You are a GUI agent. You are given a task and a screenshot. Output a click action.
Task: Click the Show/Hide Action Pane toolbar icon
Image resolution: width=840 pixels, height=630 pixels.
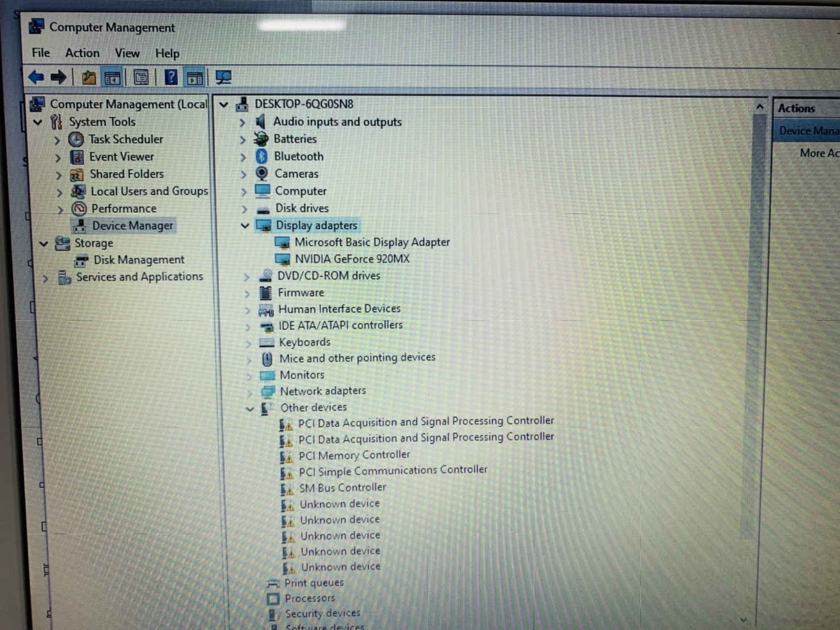195,77
